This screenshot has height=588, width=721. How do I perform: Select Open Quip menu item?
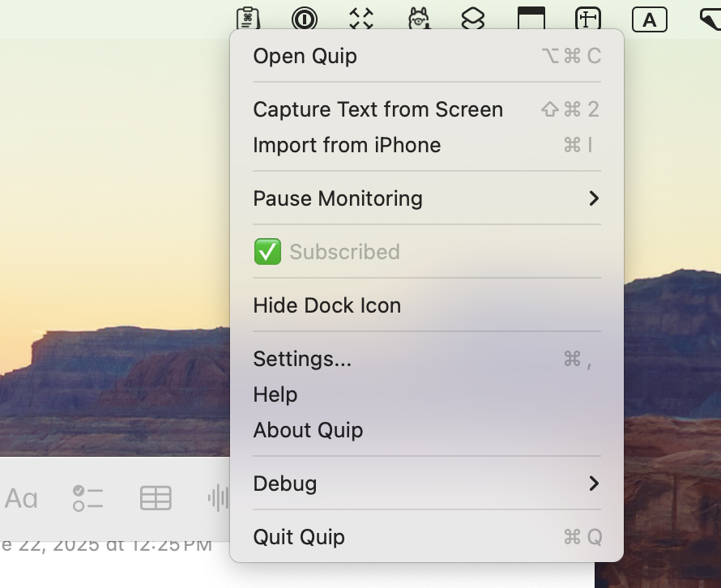[x=427, y=56]
